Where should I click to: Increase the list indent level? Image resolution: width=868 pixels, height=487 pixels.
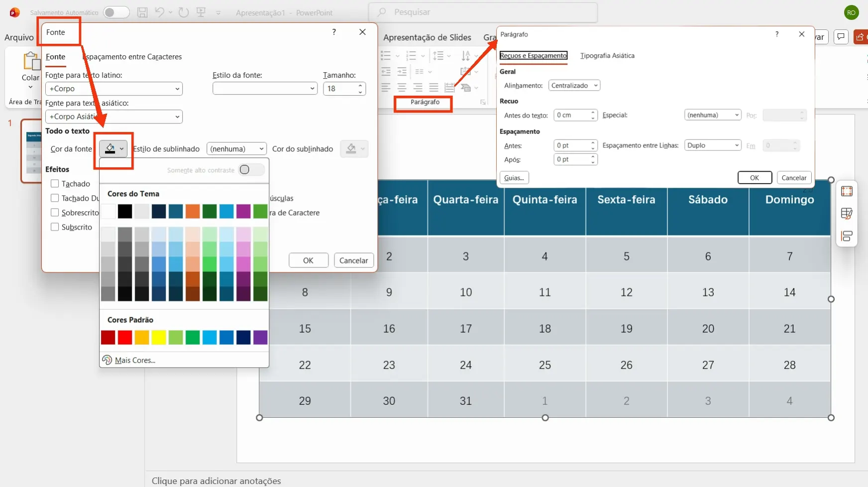pos(402,72)
